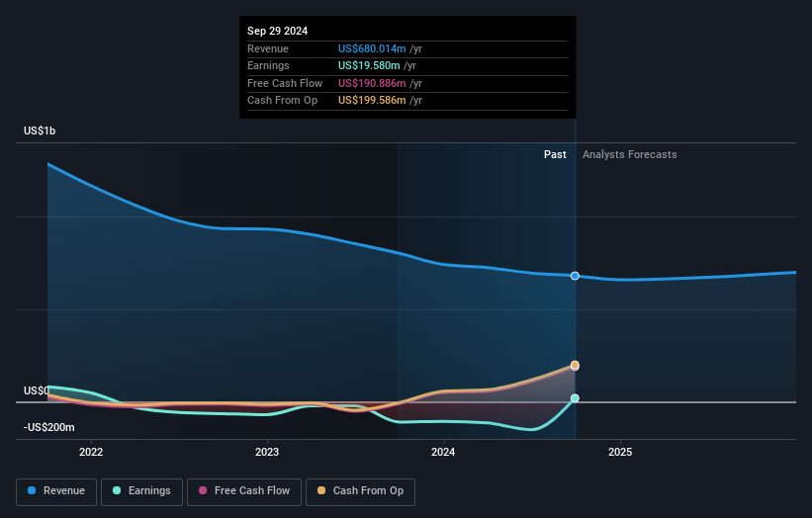812x518 pixels.
Task: Click the Free Cash Flow label in tooltip
Action: [x=285, y=83]
